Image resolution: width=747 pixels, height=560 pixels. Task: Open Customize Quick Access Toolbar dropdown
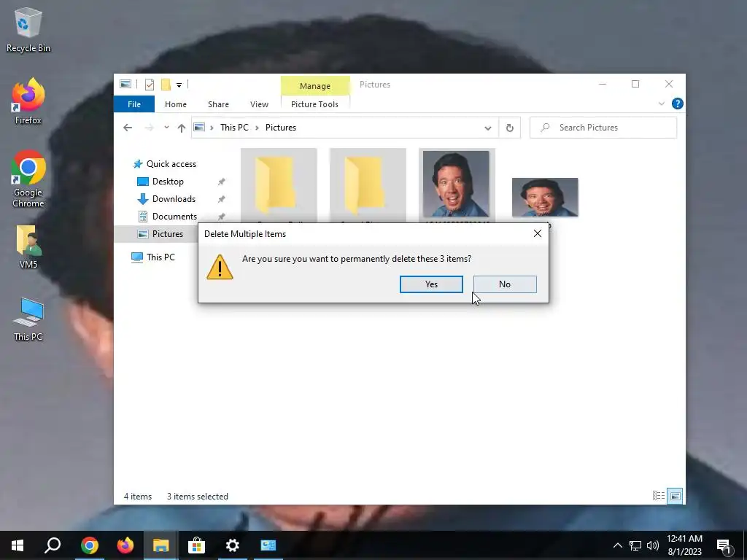click(x=179, y=85)
